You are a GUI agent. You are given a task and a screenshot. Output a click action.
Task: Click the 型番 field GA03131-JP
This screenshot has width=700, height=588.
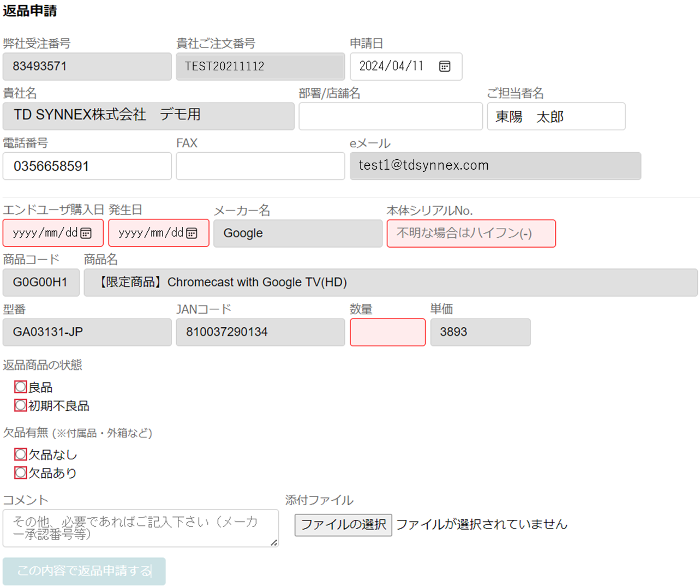[87, 332]
